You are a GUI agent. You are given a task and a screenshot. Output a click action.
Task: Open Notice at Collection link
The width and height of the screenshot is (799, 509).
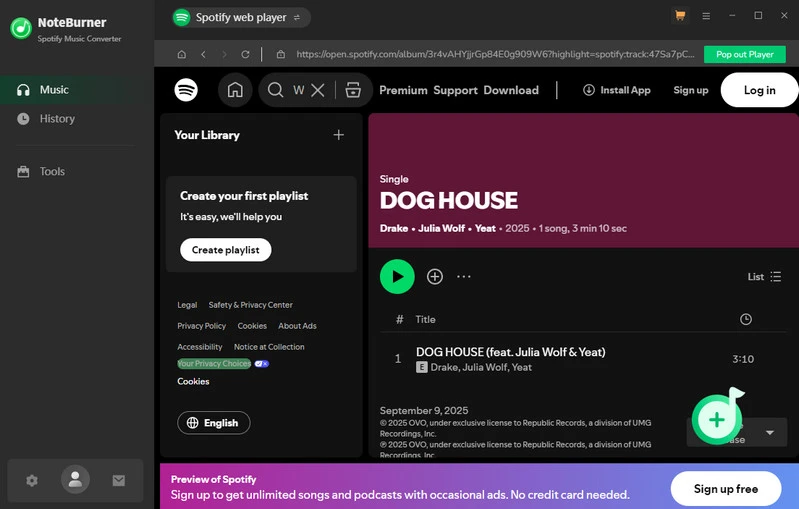[269, 346]
